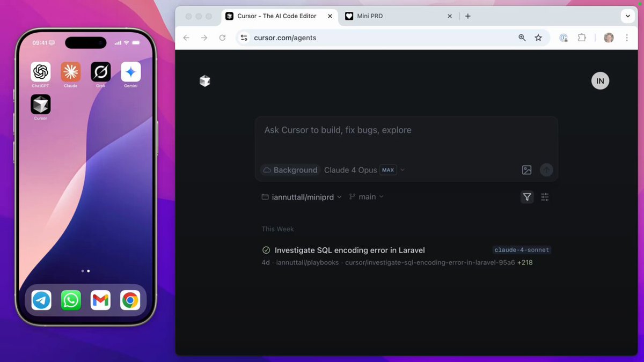Submit the prompt with arrow button
This screenshot has height=362, width=644.
pyautogui.click(x=546, y=170)
